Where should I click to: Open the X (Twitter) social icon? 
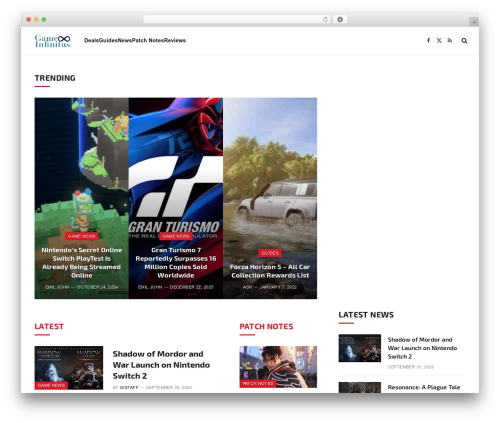(439, 40)
